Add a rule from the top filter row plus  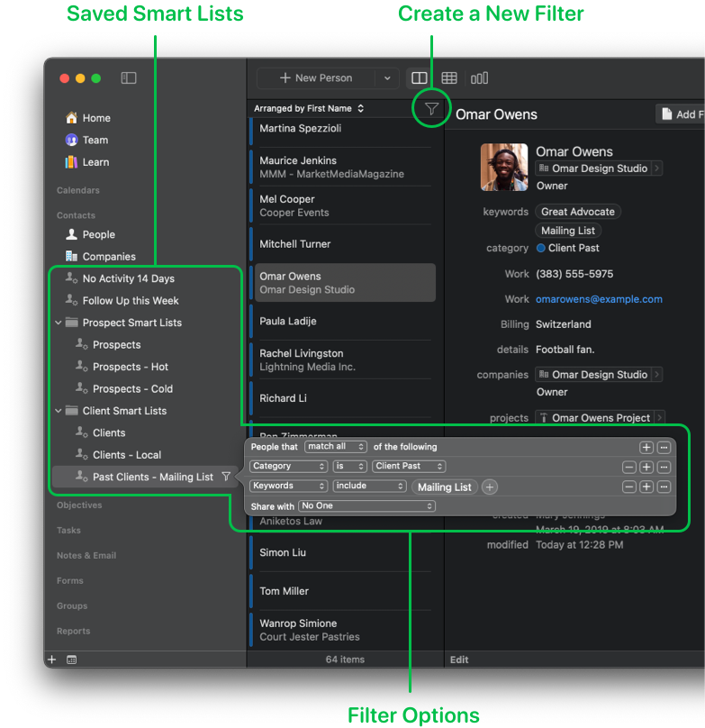coord(646,448)
